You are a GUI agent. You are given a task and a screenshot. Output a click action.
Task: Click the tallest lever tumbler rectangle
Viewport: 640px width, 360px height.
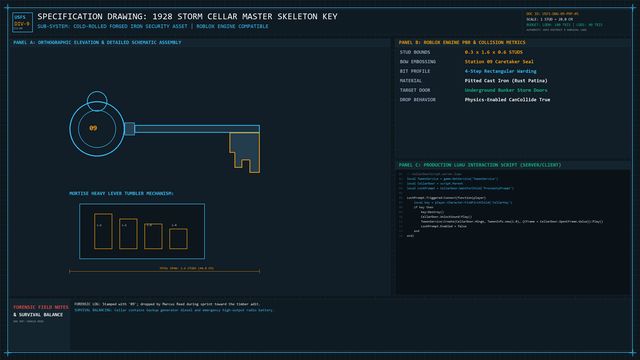[103, 231]
